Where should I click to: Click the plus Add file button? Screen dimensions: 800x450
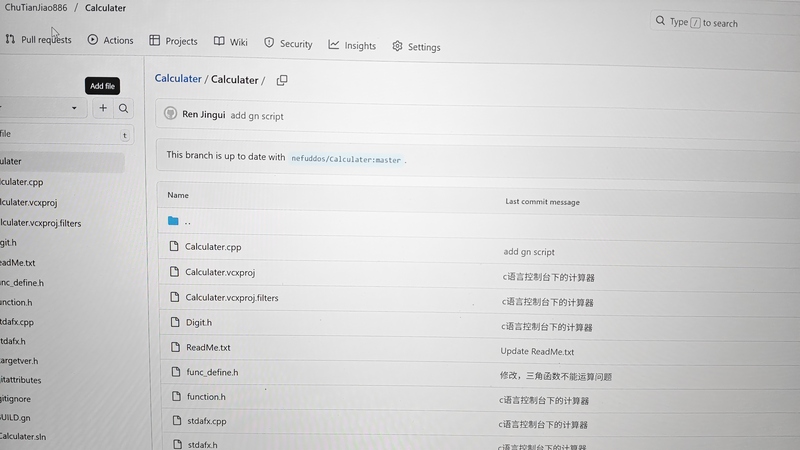point(103,108)
